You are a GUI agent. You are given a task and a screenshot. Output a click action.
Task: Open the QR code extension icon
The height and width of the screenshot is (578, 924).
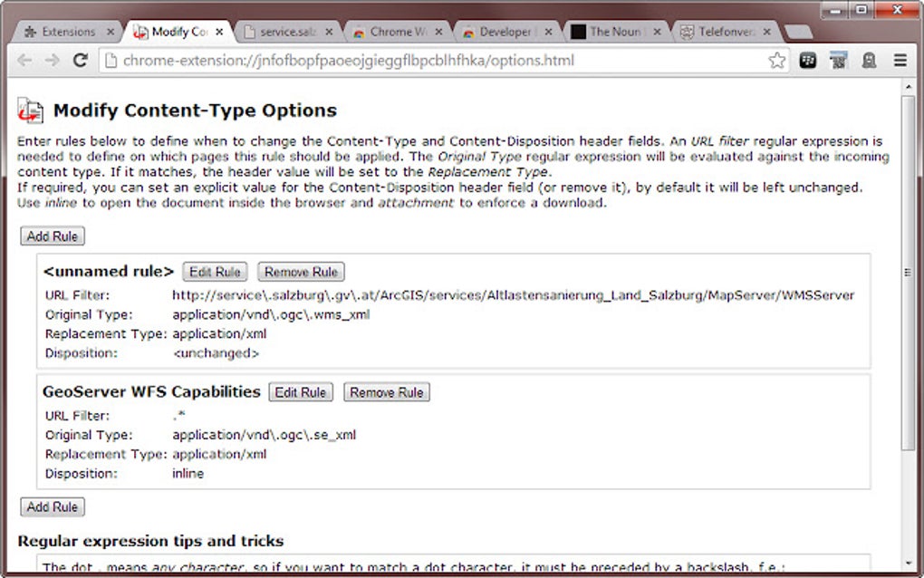[x=838, y=60]
